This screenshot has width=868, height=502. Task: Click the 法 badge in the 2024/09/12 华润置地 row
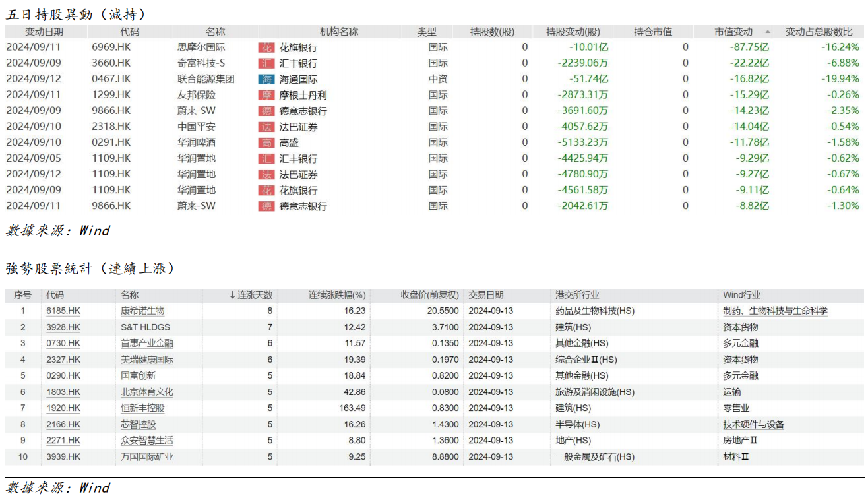coord(266,174)
